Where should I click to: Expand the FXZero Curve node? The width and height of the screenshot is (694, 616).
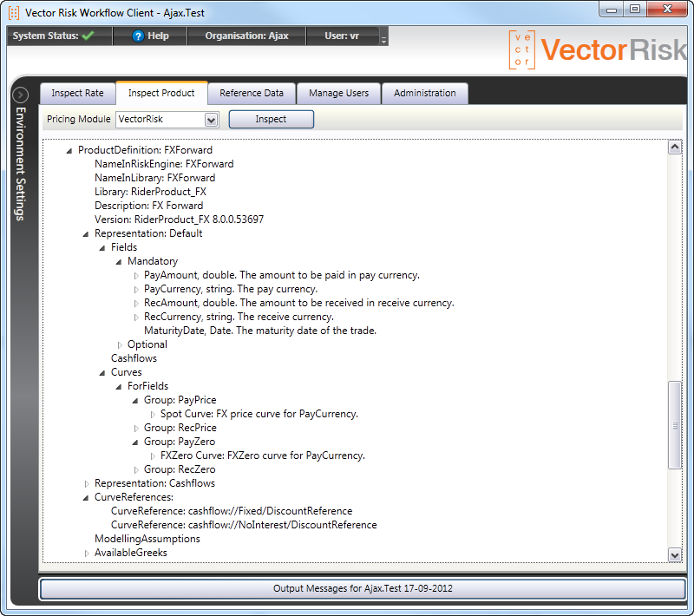(153, 456)
